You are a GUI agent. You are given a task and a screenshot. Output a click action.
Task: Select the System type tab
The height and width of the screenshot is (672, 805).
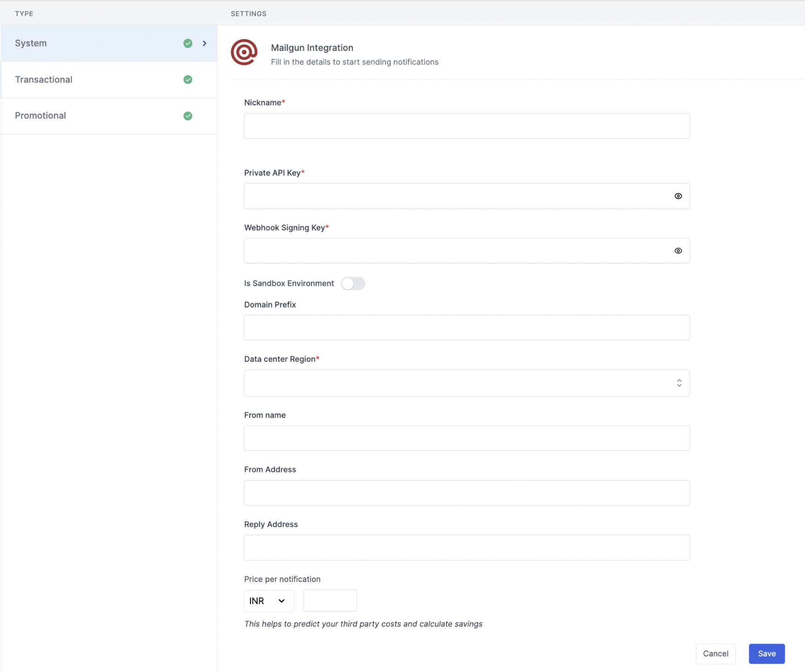point(109,43)
